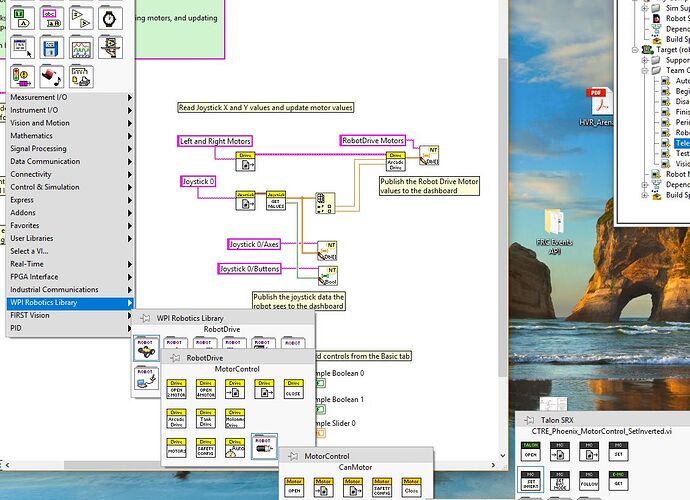The image size is (690, 500).
Task: Open the FRC Events API desktop folder
Action: [554, 231]
